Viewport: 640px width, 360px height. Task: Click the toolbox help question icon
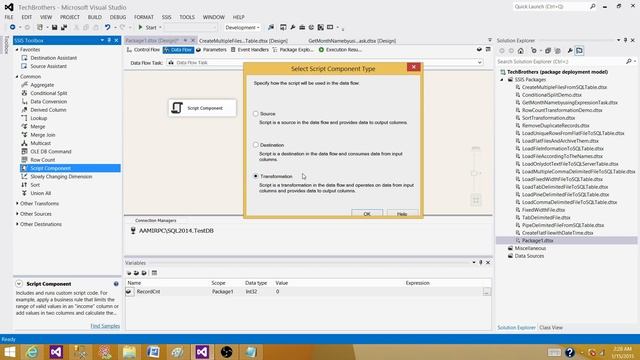click(x=116, y=284)
